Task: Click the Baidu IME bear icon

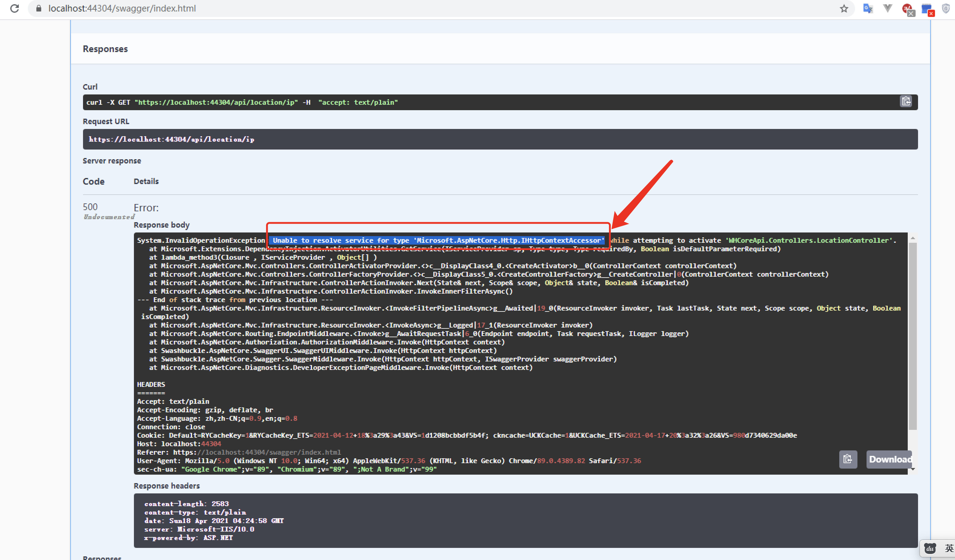Action: (930, 548)
